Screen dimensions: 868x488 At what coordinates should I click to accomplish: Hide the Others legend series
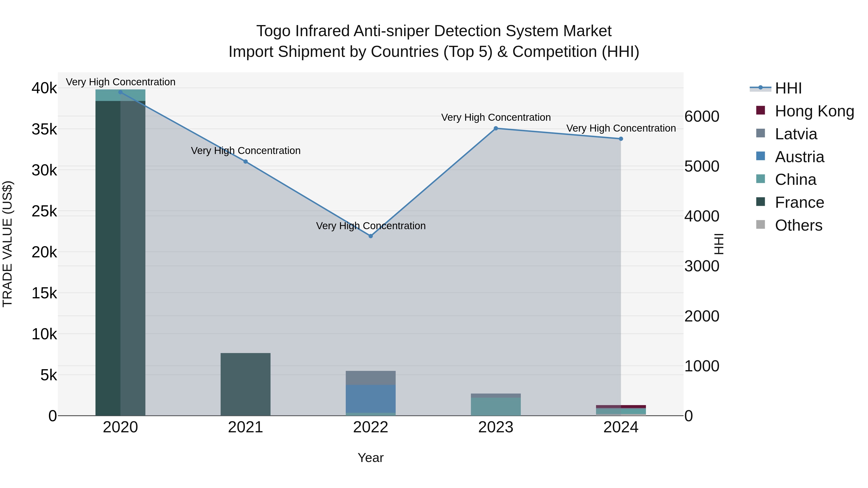coord(789,225)
